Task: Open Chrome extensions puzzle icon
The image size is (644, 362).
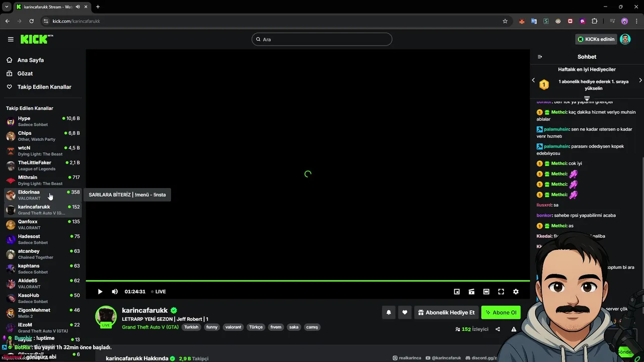Action: 595,21
